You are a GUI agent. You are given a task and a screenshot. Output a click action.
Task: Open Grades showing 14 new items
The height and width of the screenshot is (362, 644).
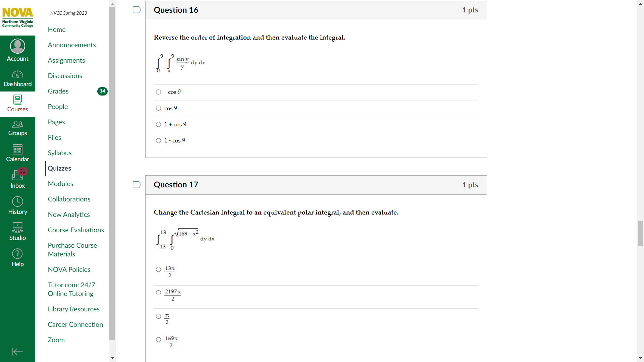pyautogui.click(x=58, y=91)
